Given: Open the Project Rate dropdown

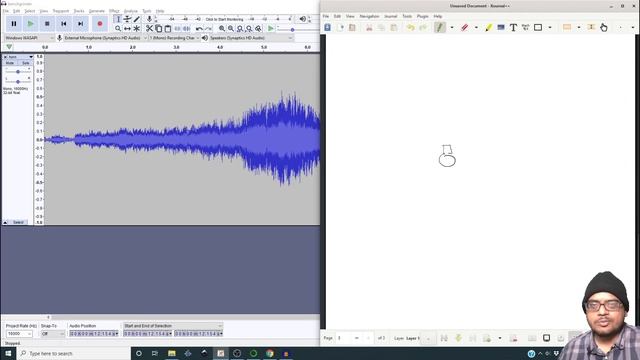Looking at the screenshot, I should [19, 334].
